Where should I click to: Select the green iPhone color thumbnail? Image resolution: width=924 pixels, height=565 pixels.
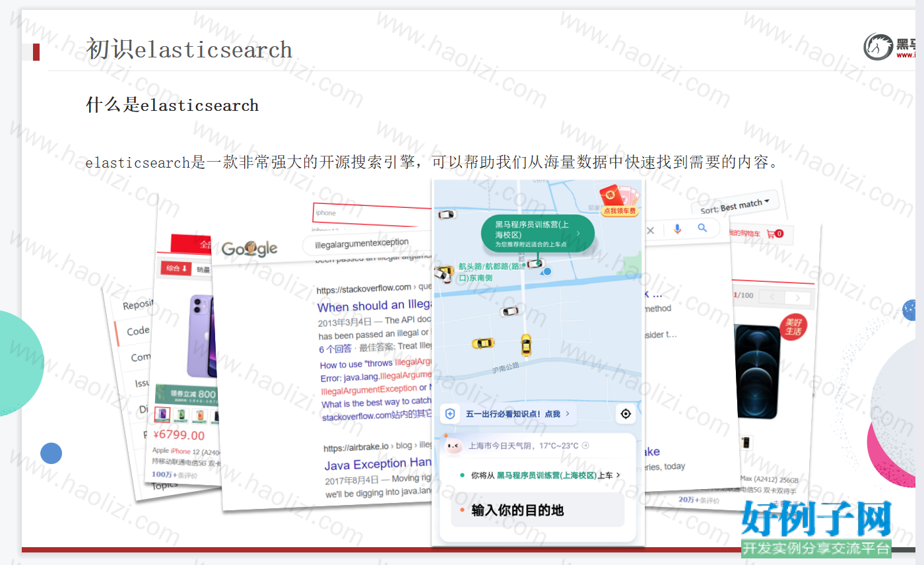pos(181,416)
